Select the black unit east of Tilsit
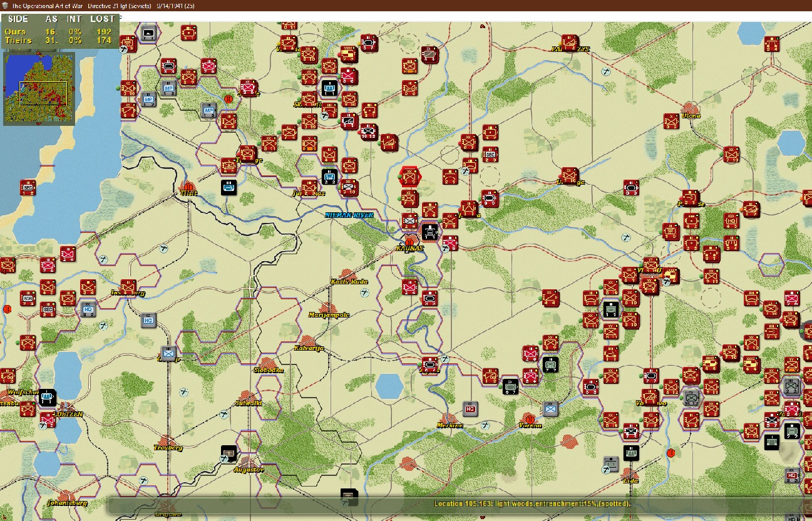This screenshot has height=521, width=812. [229, 186]
